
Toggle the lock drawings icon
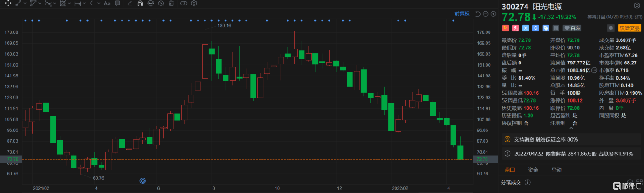coord(150,3)
